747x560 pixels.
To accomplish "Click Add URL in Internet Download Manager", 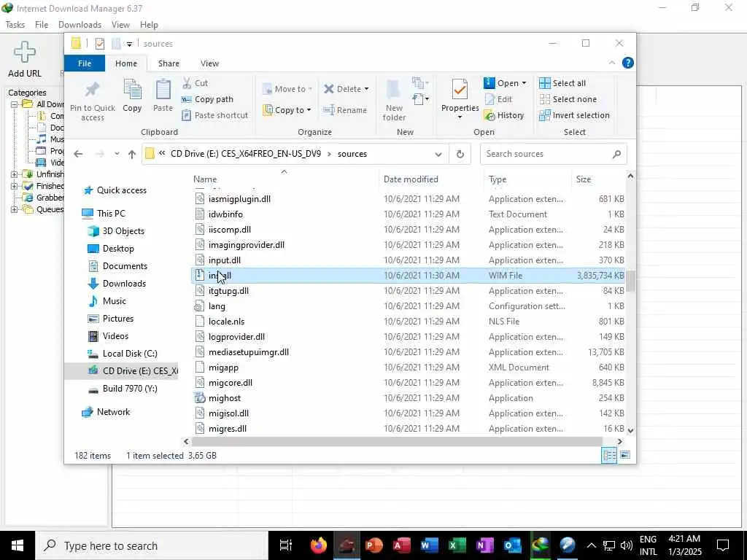I will click(24, 60).
